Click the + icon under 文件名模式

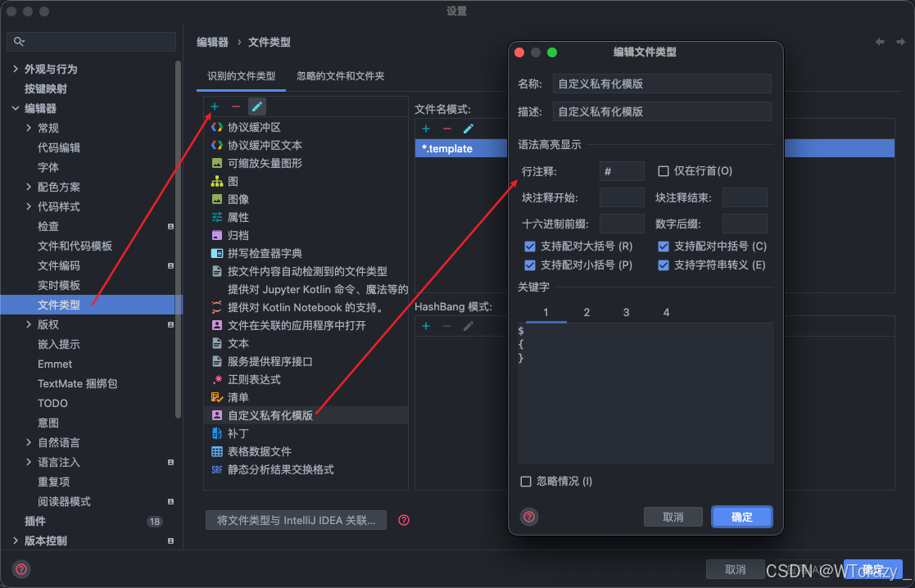tap(426, 129)
